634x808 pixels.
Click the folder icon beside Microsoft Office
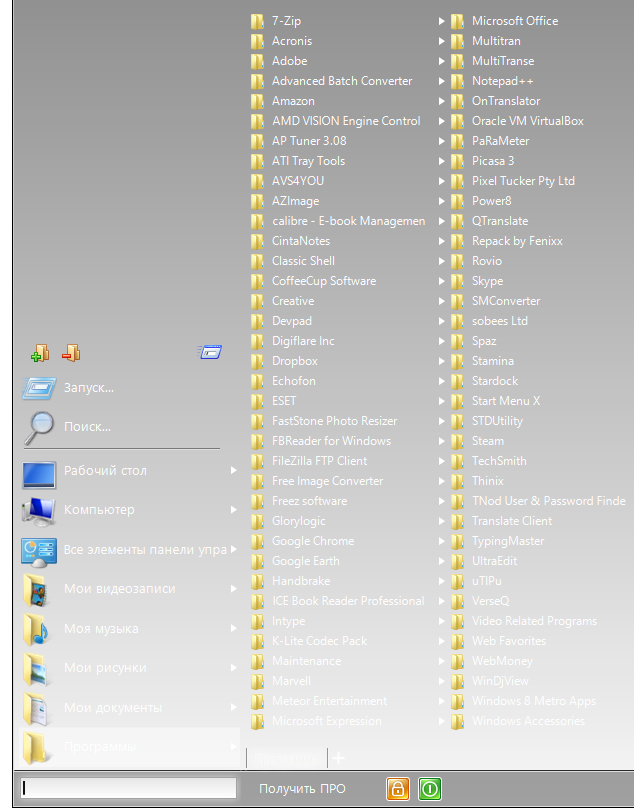457,21
